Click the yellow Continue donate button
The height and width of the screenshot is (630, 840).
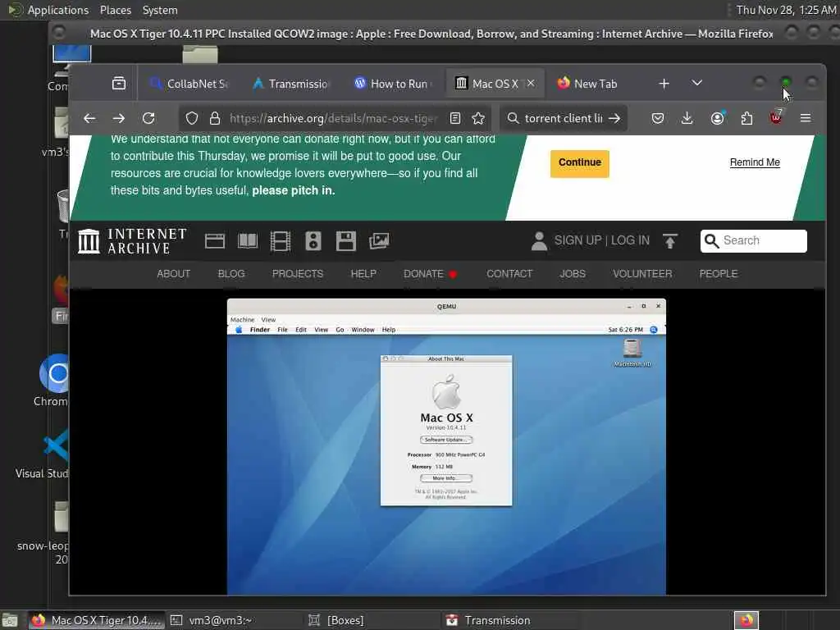click(580, 163)
